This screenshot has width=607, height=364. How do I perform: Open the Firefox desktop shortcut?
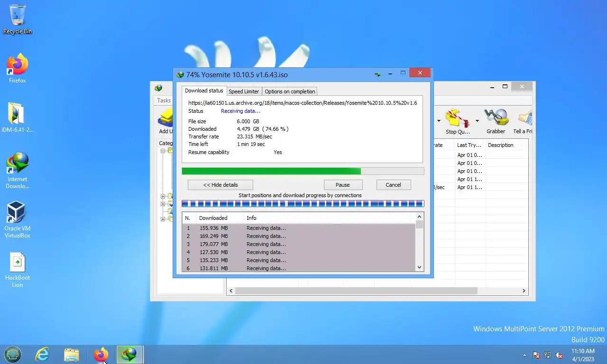point(17,69)
